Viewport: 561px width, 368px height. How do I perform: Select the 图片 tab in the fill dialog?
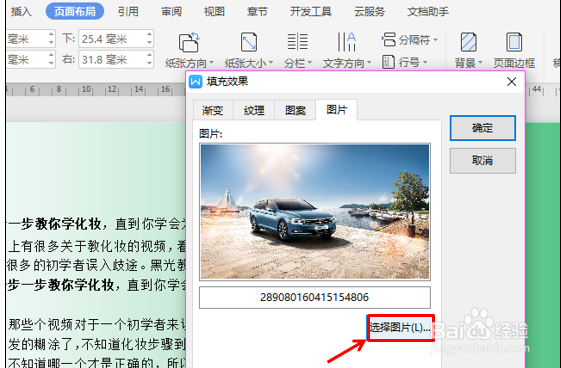tap(337, 109)
